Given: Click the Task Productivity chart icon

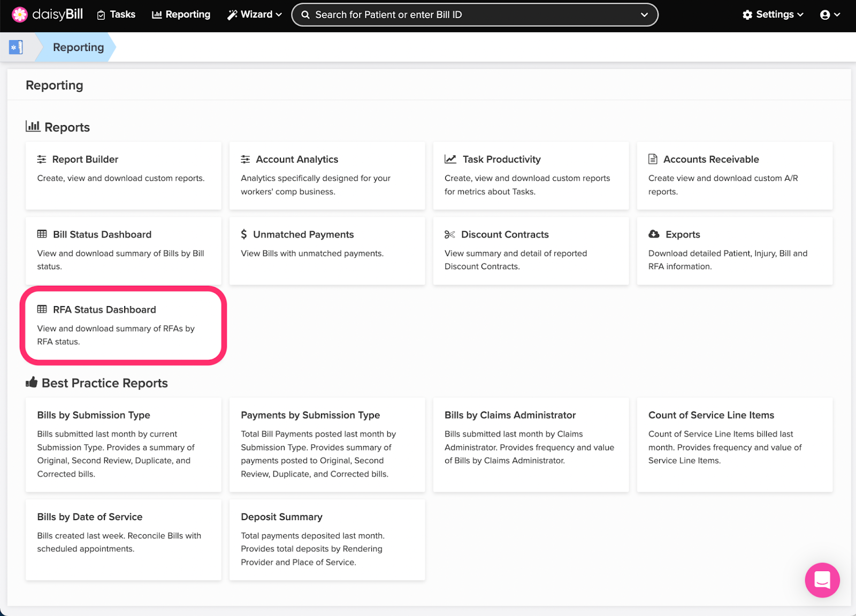Looking at the screenshot, I should click(x=450, y=159).
